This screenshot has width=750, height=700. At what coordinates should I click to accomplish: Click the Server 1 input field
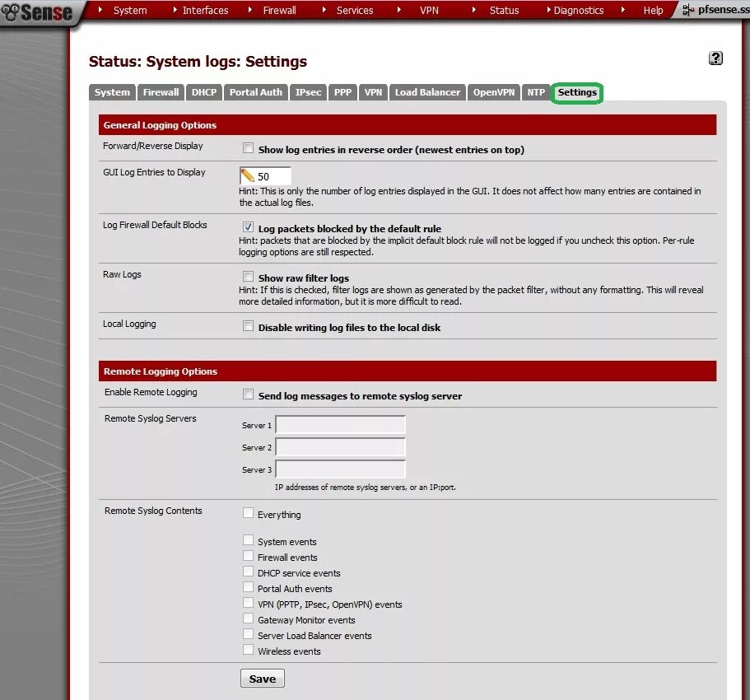tap(340, 425)
